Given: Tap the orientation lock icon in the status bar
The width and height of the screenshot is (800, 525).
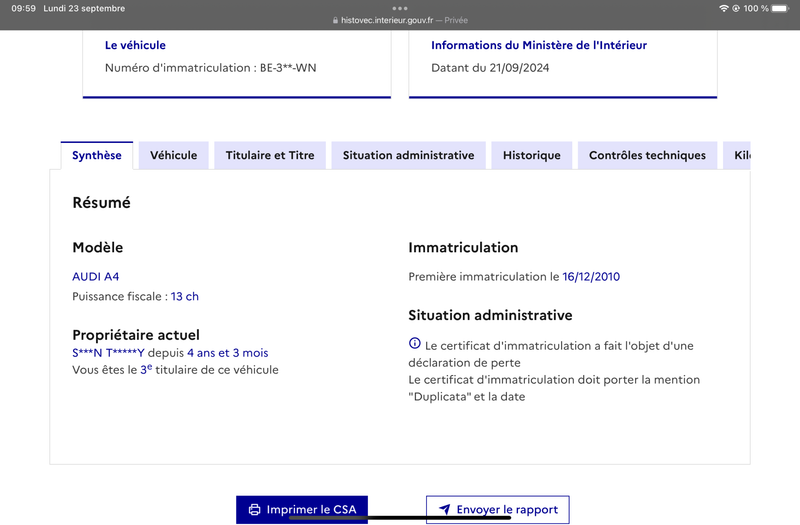Looking at the screenshot, I should [x=736, y=8].
